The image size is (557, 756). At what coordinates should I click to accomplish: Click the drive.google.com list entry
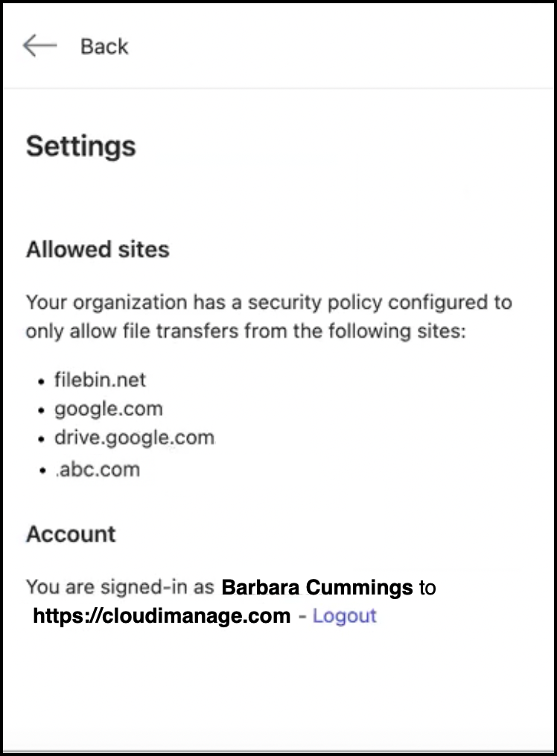pos(134,438)
